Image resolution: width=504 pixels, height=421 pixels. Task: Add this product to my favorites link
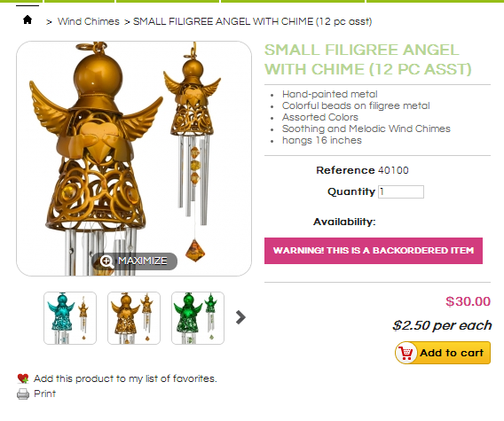pyautogui.click(x=125, y=379)
